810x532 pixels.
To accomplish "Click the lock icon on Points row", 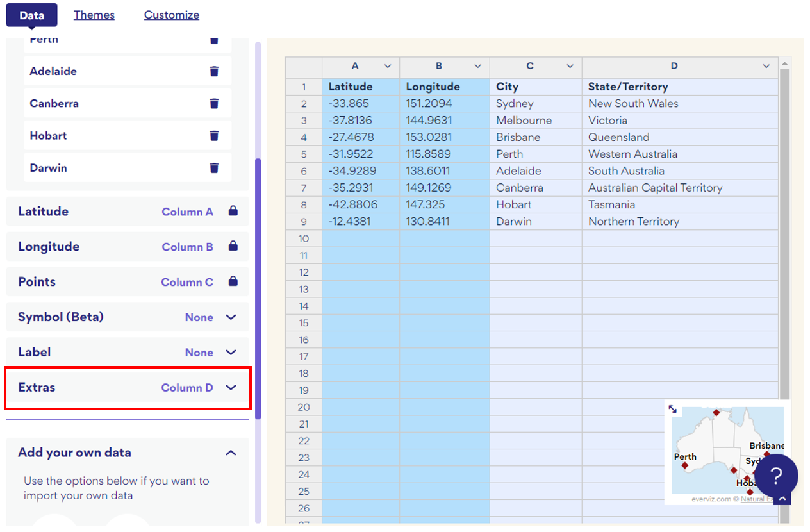I will [233, 281].
